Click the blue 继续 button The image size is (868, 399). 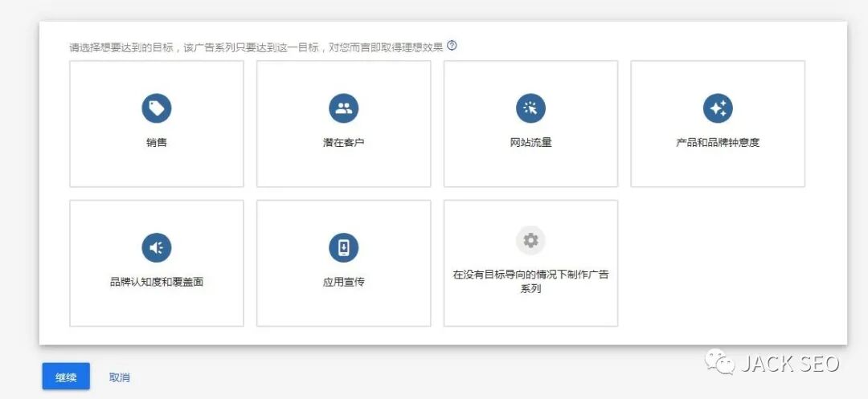pos(66,377)
